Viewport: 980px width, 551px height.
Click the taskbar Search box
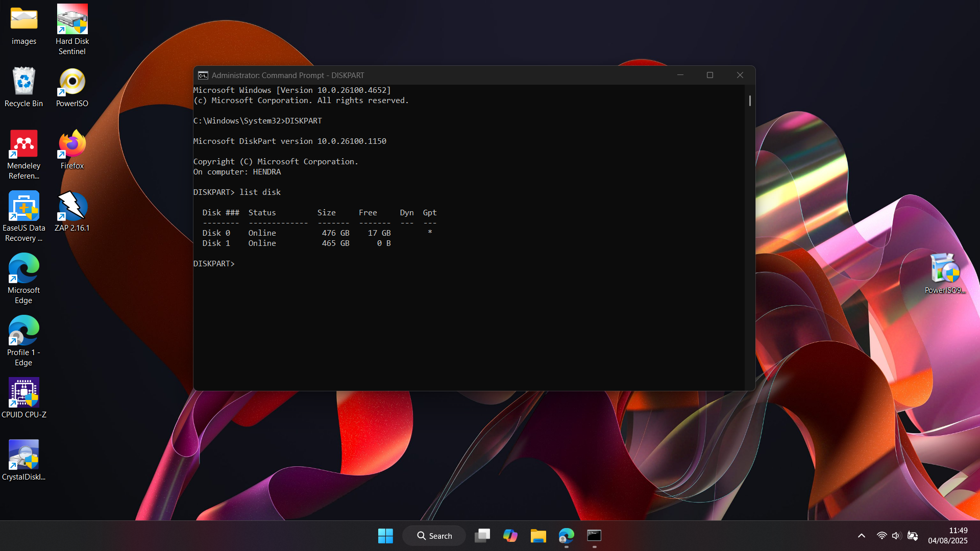click(434, 536)
